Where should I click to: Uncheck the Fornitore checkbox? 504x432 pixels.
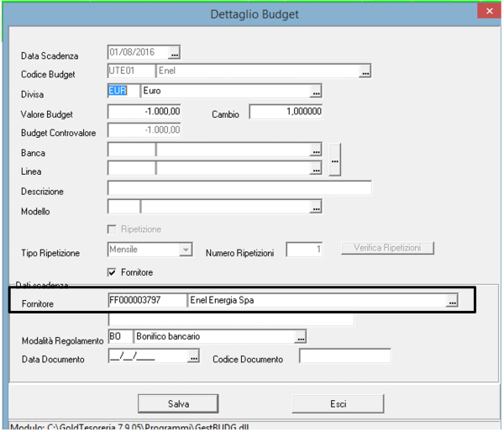(x=113, y=272)
